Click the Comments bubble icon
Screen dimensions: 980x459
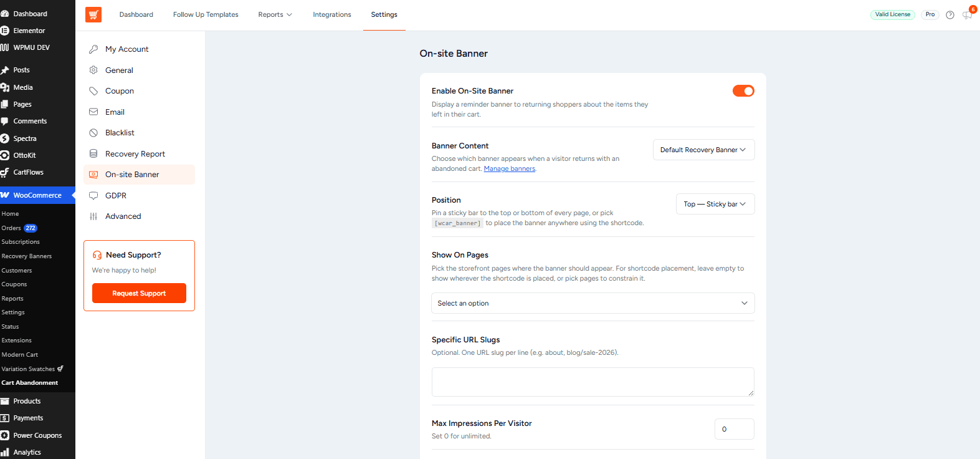click(x=5, y=121)
